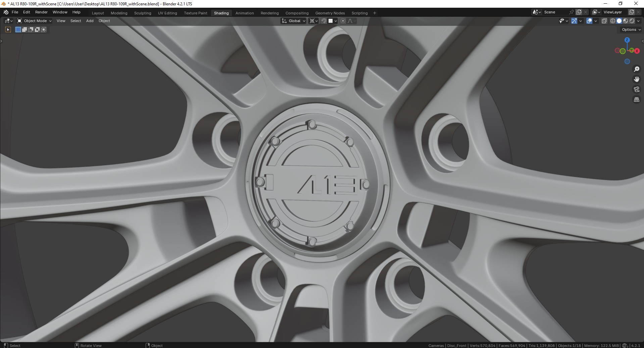Open the Render menu

click(41, 12)
